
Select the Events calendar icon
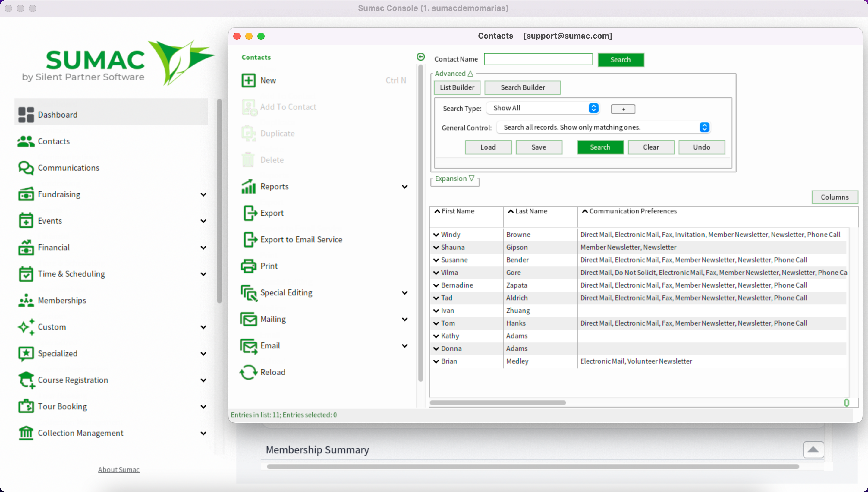(x=26, y=221)
